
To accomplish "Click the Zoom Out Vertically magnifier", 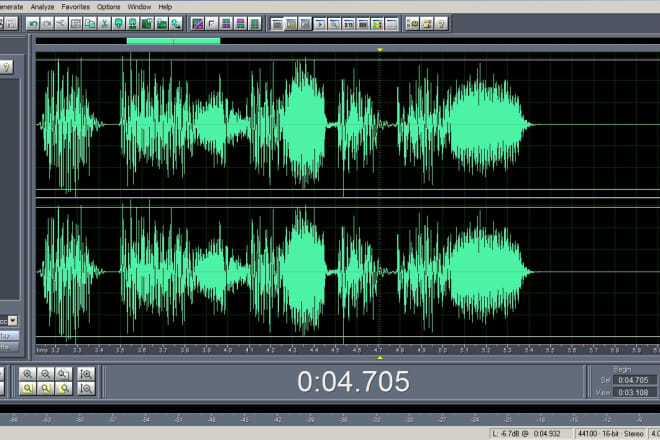I will tap(86, 388).
